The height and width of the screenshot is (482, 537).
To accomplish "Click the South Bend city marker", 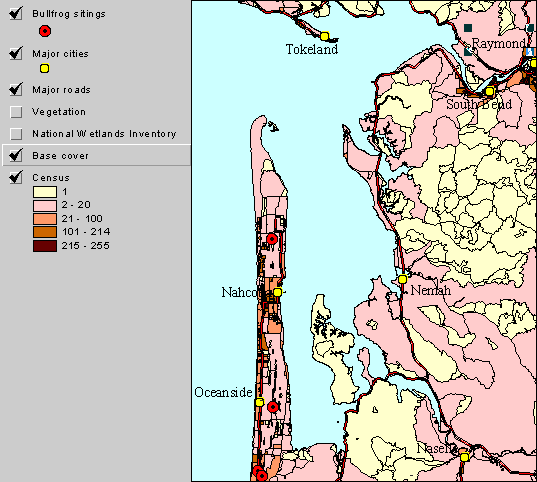I will point(489,91).
